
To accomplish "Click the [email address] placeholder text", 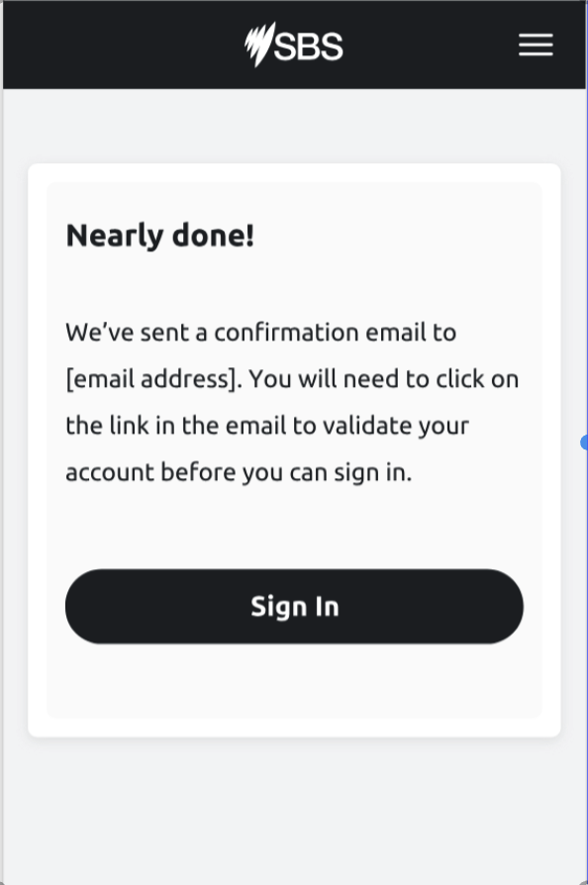I will pos(153,379).
